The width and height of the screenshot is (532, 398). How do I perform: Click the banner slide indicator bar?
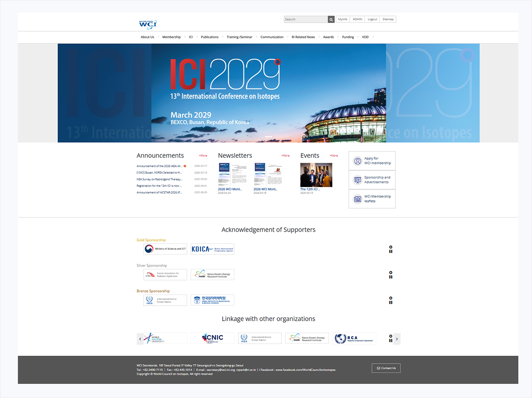click(268, 137)
